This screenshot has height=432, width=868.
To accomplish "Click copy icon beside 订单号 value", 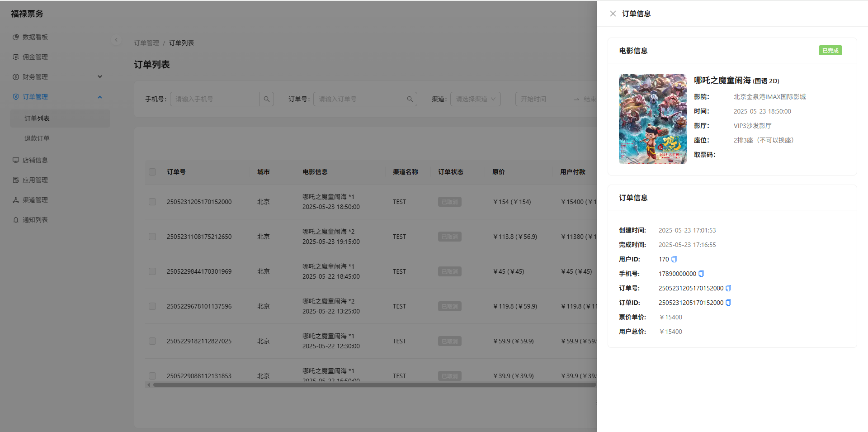I will tap(728, 288).
